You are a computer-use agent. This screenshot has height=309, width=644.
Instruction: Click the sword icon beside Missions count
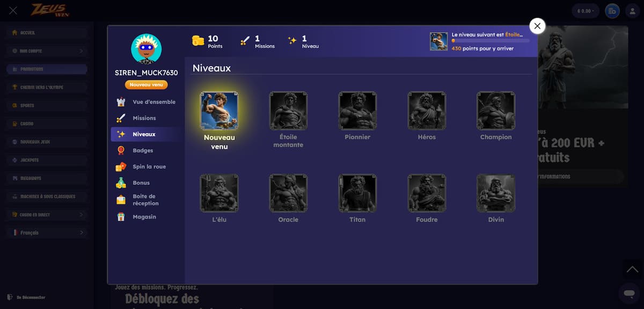245,41
